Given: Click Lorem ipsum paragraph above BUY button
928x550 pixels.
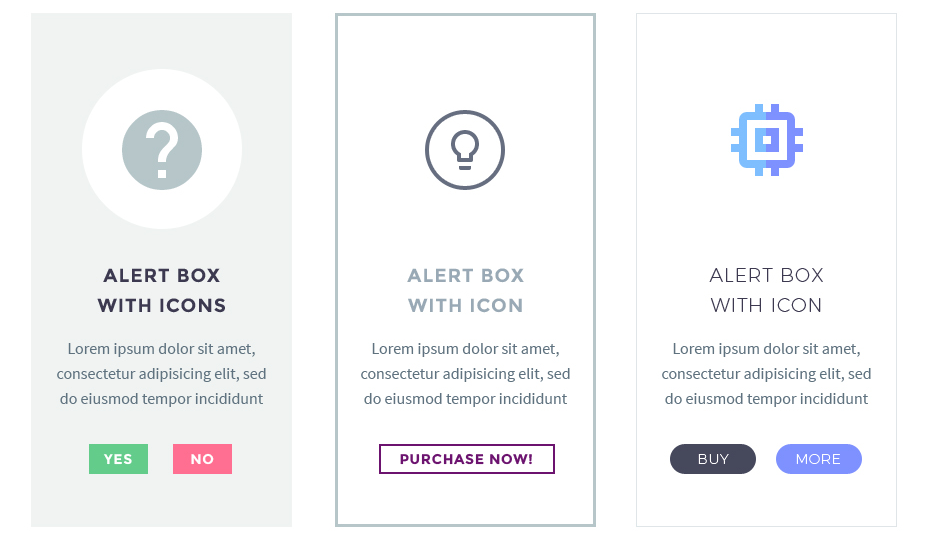Looking at the screenshot, I should 767,374.
